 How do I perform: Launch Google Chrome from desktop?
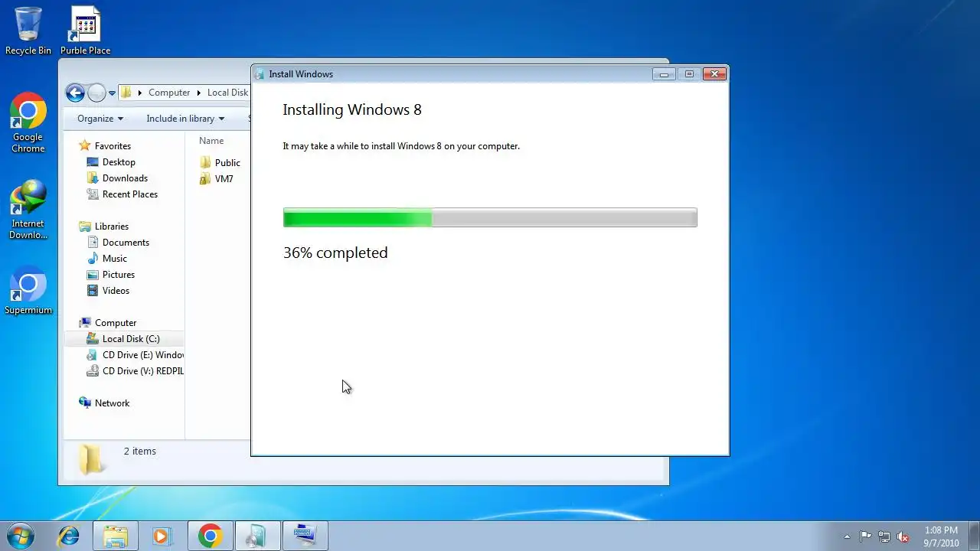click(28, 122)
